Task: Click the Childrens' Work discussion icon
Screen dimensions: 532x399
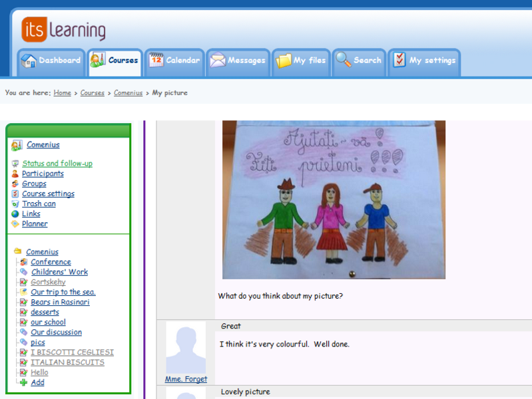Action: (x=23, y=272)
